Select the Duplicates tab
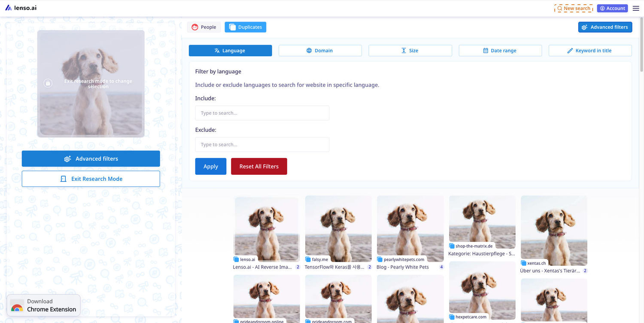The image size is (644, 323). click(x=246, y=27)
